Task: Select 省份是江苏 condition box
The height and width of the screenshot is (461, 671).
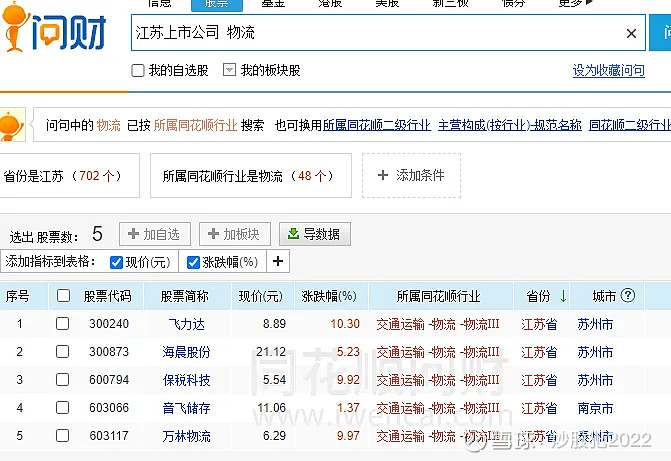Action: pos(68,175)
